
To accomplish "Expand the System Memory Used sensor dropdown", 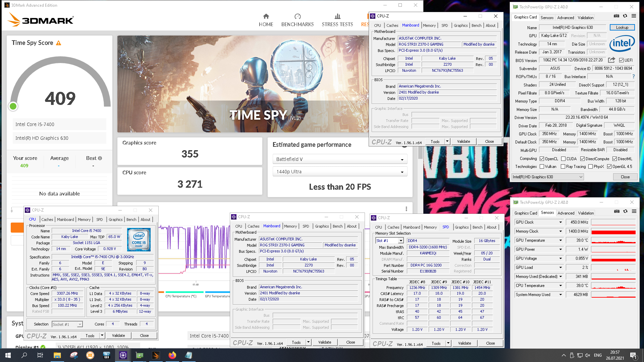I will point(560,295).
